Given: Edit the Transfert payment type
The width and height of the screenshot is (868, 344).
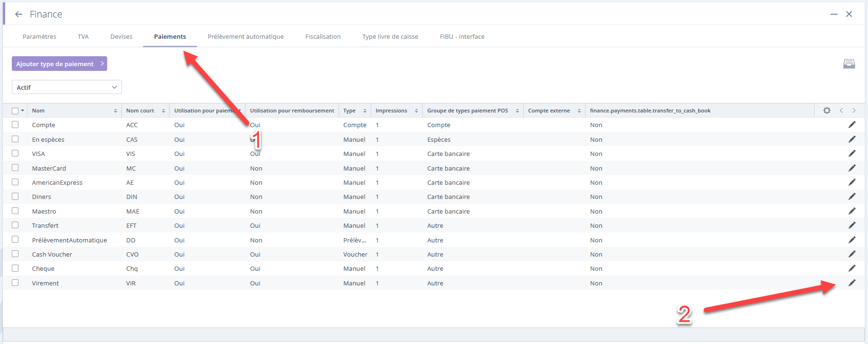Looking at the screenshot, I should click(852, 225).
